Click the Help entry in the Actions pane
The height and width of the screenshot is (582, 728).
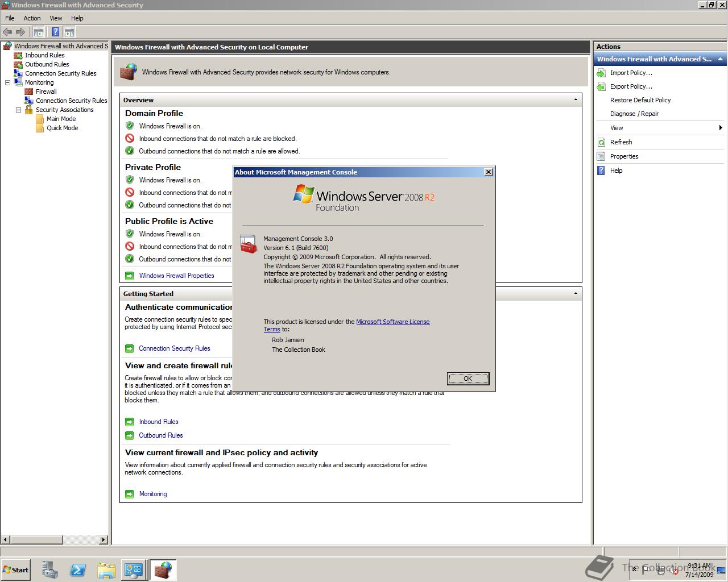[615, 171]
